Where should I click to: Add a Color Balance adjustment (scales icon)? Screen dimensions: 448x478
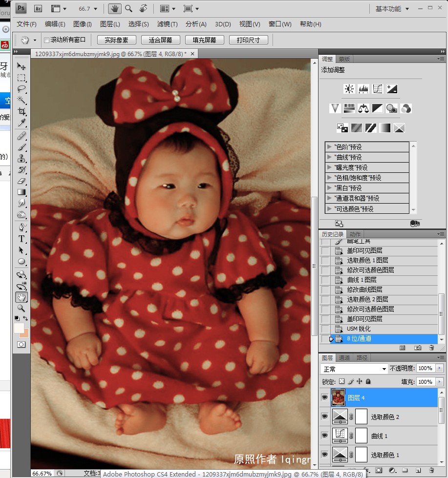click(363, 108)
